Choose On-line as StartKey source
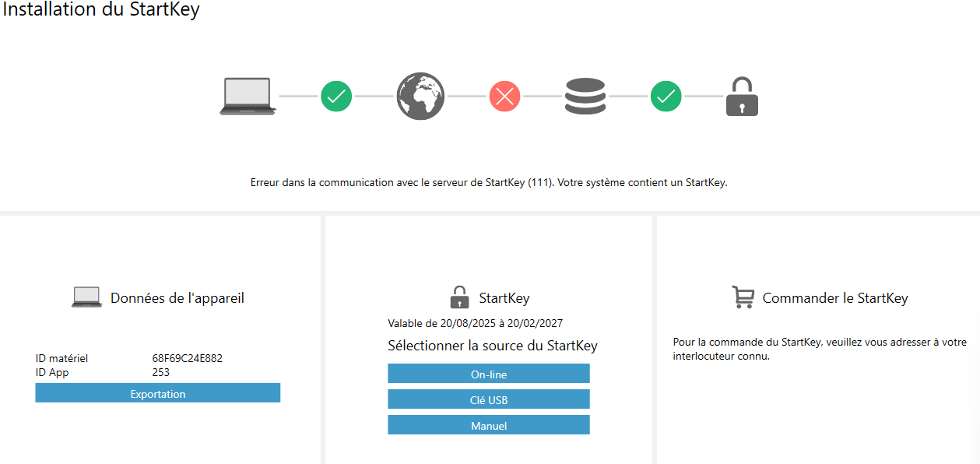The width and height of the screenshot is (980, 464). coord(489,374)
